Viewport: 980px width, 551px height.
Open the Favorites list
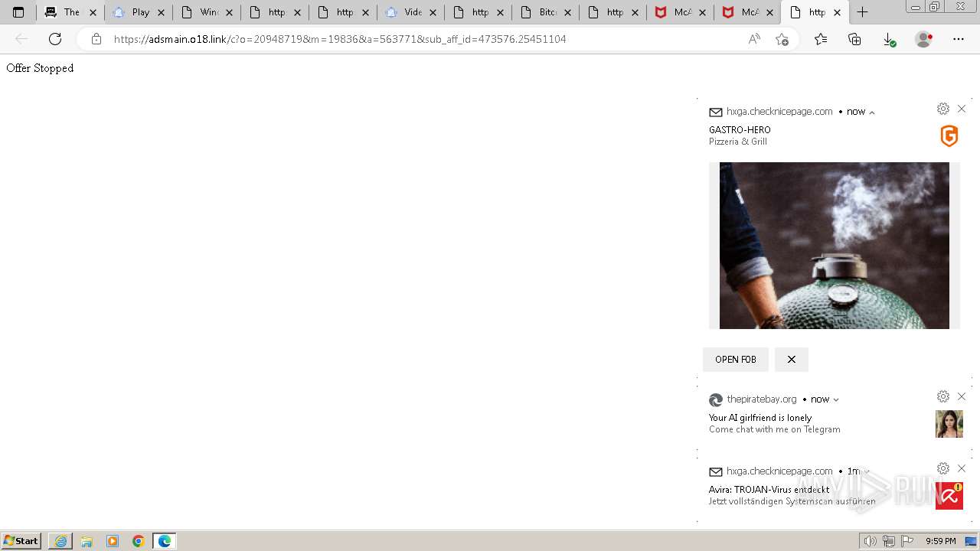(x=821, y=39)
